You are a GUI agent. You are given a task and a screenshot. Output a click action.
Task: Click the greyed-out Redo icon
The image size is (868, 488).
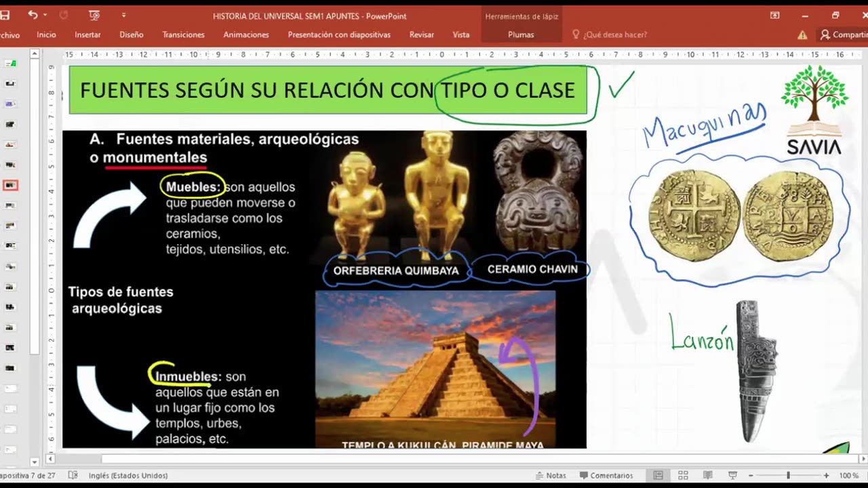64,15
